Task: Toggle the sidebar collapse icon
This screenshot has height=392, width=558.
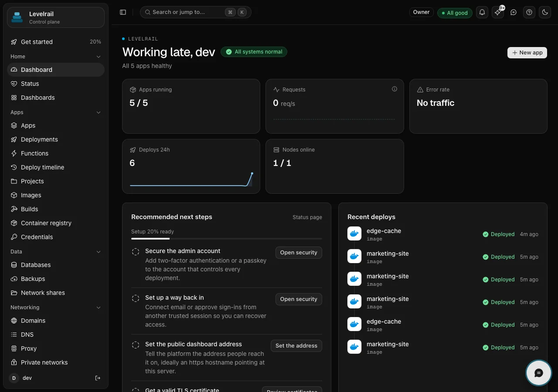Action: point(123,12)
